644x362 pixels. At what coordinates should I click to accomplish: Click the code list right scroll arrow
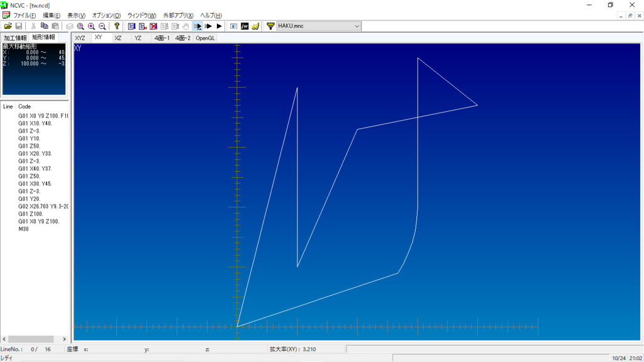[x=64, y=339]
